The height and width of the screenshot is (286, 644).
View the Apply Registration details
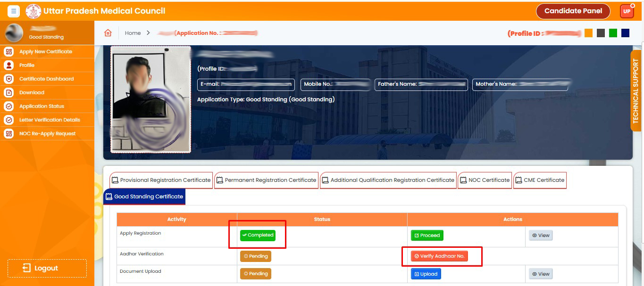(540, 236)
